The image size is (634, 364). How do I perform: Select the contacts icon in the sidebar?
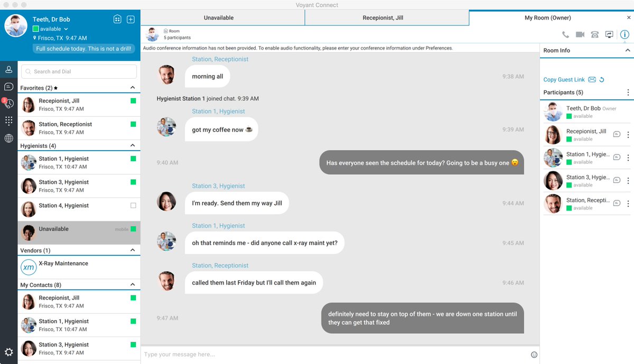pos(8,69)
